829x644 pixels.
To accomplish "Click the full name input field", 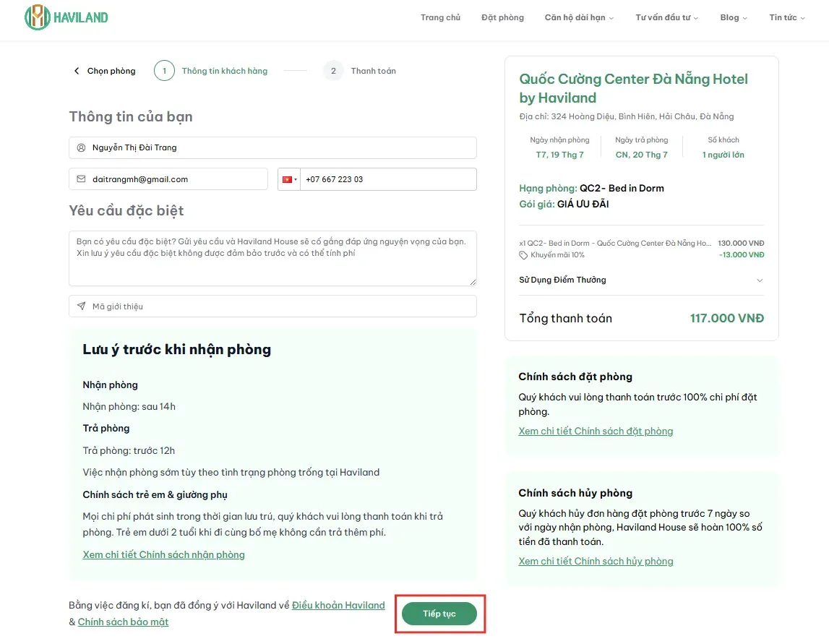I will [272, 147].
